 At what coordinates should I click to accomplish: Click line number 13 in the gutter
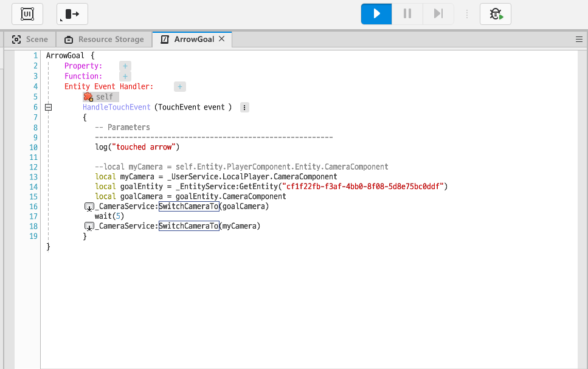point(33,177)
